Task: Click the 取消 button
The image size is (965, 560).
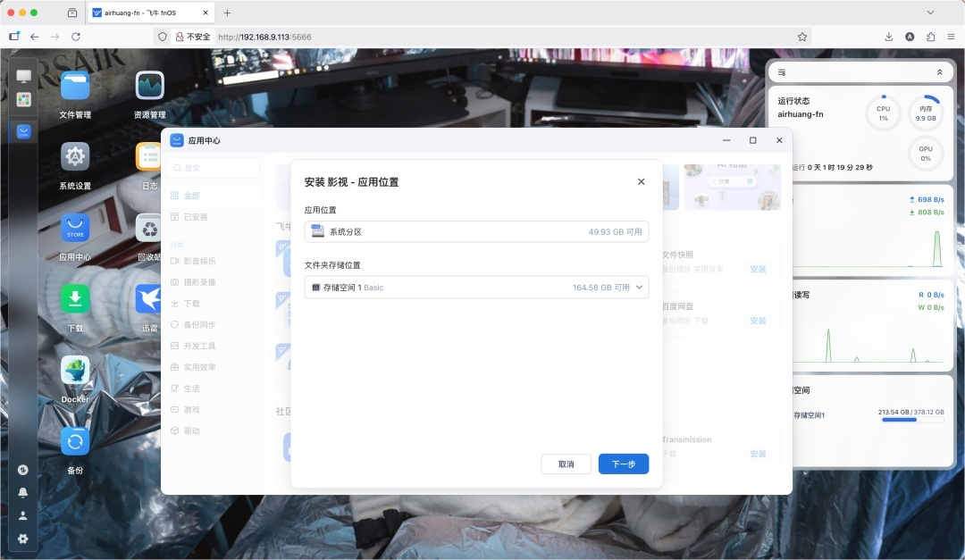Action: coord(566,464)
